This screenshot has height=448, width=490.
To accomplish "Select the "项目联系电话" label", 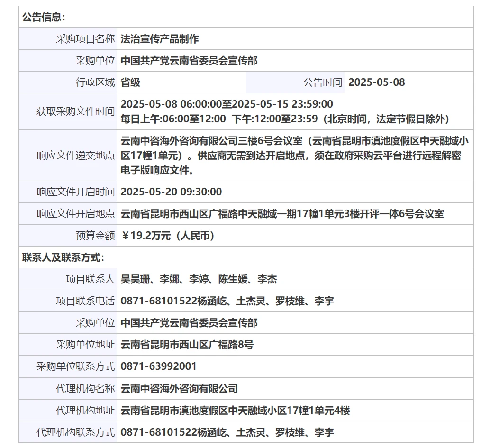I will (x=85, y=301).
